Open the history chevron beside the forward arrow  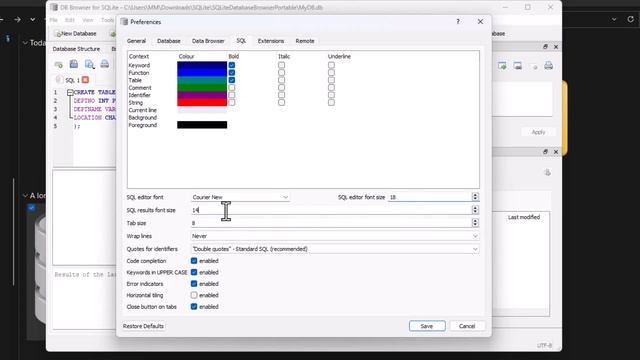point(33,19)
